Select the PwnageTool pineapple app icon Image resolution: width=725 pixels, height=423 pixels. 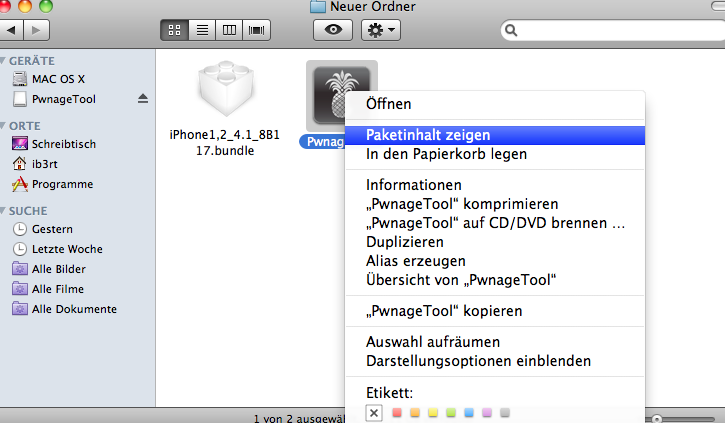click(x=342, y=96)
